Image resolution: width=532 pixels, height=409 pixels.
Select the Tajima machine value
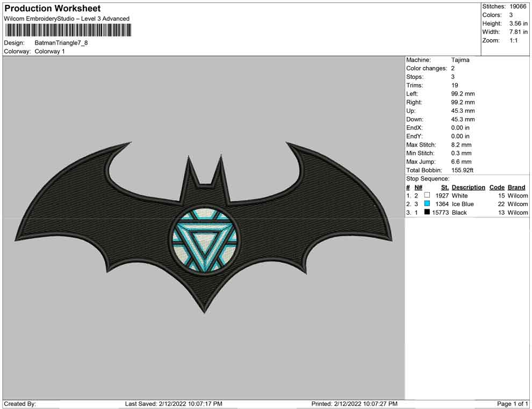pos(460,60)
